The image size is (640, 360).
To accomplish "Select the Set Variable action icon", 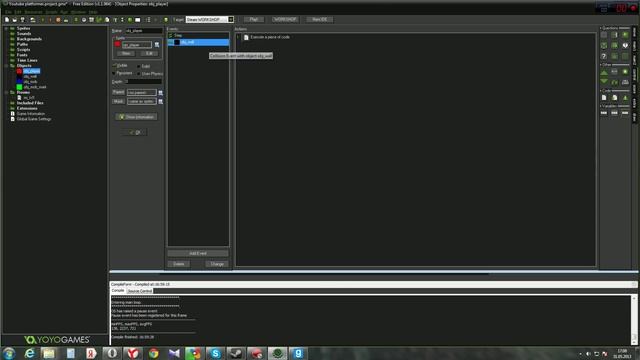I will (604, 113).
